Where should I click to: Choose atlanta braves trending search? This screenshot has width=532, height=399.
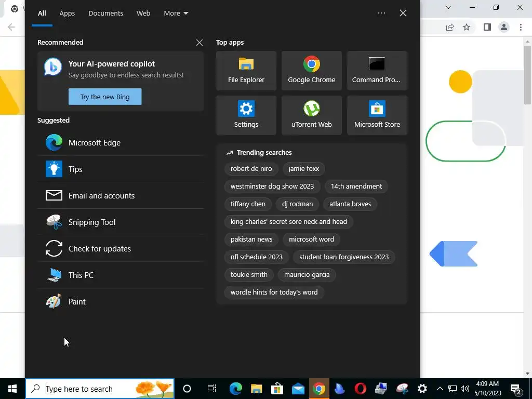[x=350, y=204]
